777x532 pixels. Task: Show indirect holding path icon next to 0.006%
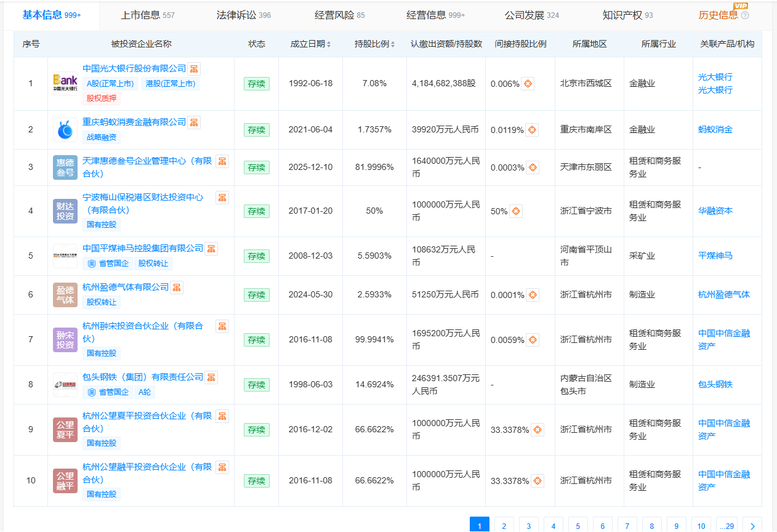[x=528, y=84]
